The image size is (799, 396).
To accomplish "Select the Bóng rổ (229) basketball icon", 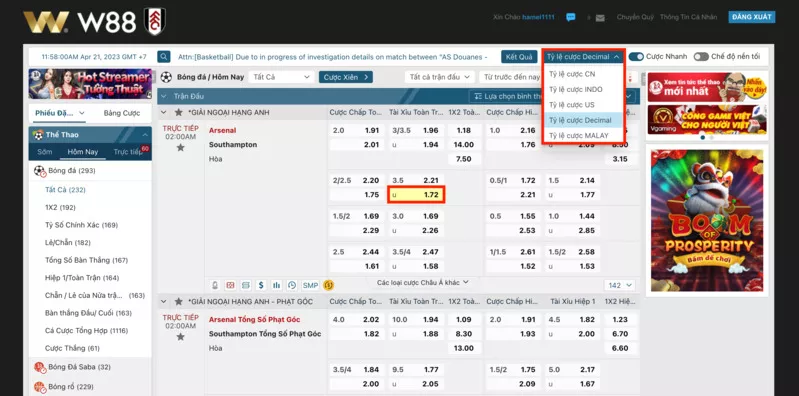I will click(x=40, y=387).
